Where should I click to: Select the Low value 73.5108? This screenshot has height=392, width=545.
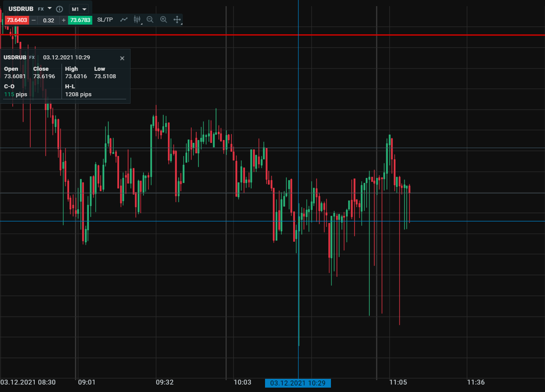pyautogui.click(x=105, y=76)
